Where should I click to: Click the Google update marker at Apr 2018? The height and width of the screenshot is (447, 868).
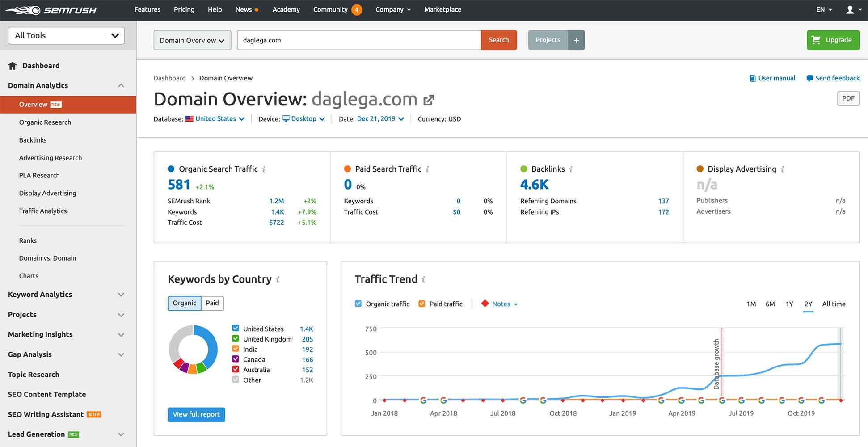[443, 400]
